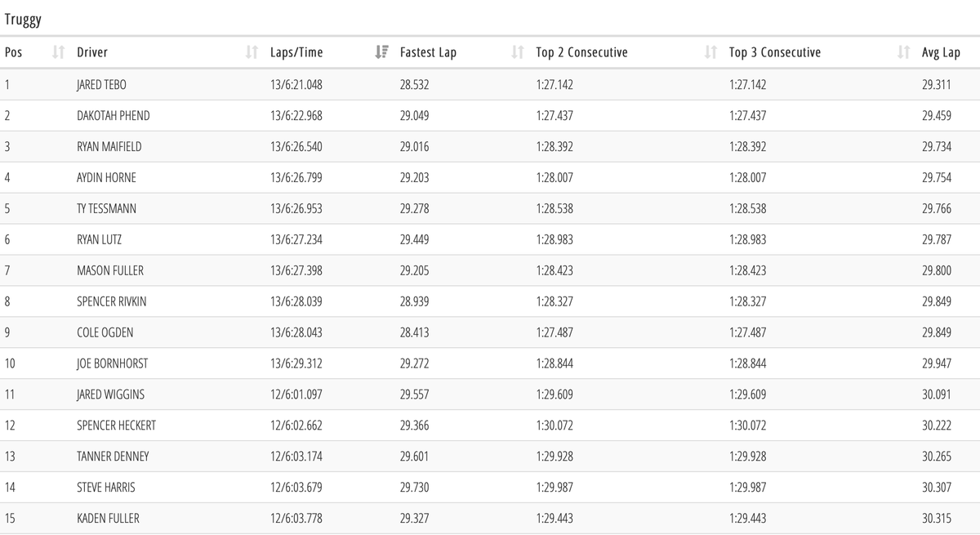Image resolution: width=980 pixels, height=535 pixels.
Task: Click the Top 3 Consecutive sort icon
Action: pyautogui.click(x=903, y=52)
